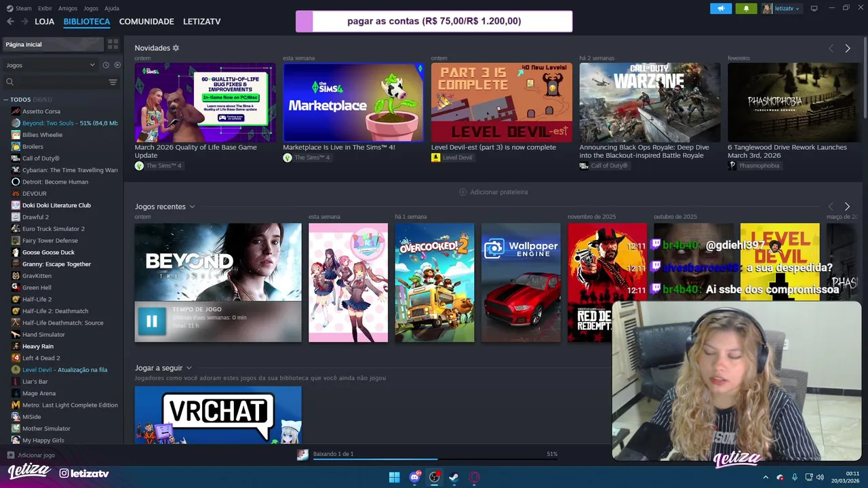Toggle collections grid view icon

113,44
